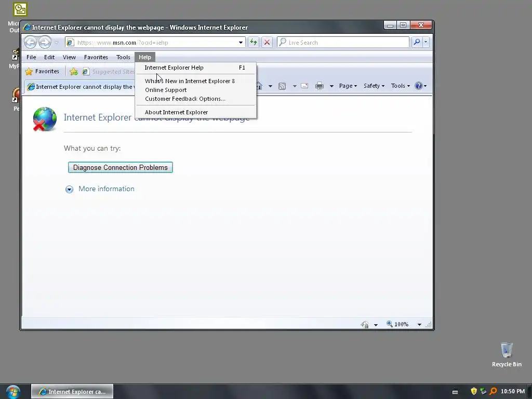Click Diagnose Connection Problems button
Screen dimensions: 532x399
(121, 167)
